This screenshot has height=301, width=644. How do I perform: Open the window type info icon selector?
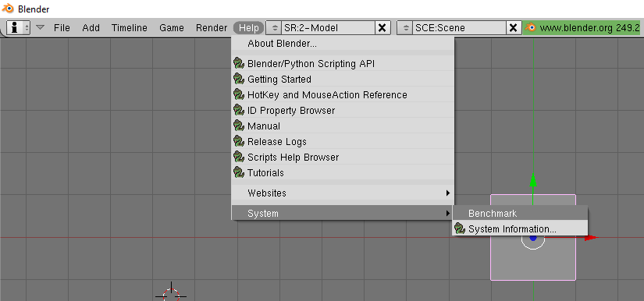(18, 28)
